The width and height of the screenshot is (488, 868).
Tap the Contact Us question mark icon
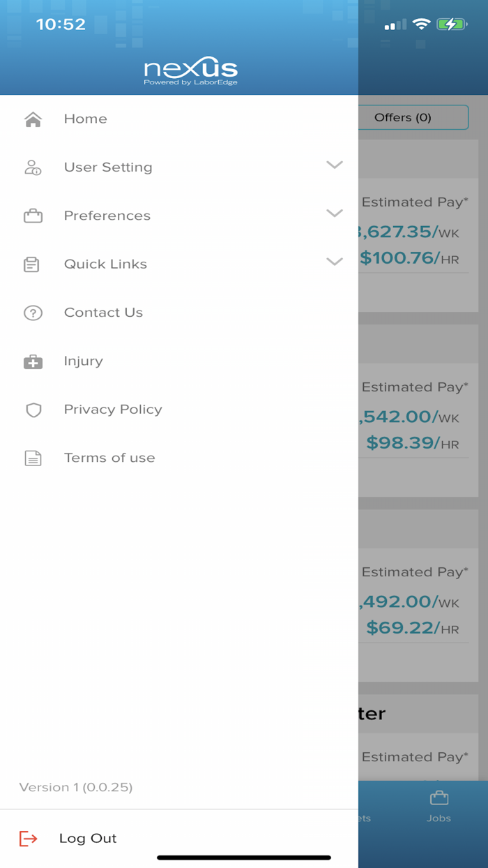pos(33,313)
